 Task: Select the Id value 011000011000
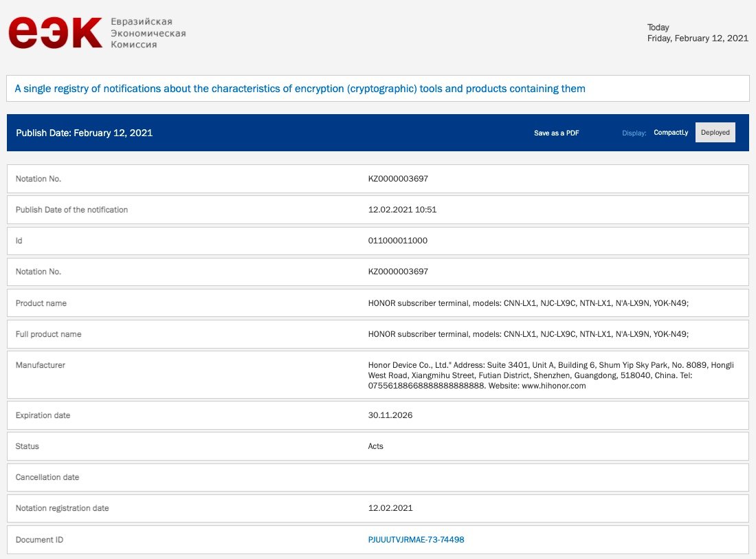(398, 241)
